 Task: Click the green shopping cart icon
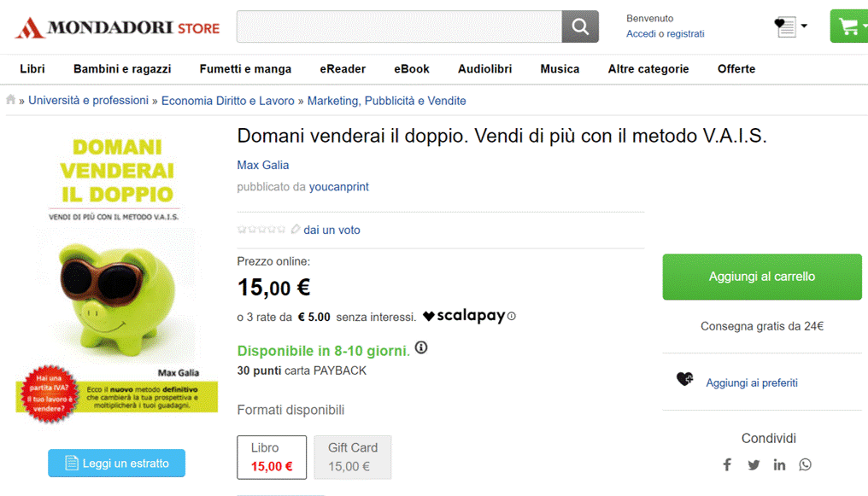[848, 26]
